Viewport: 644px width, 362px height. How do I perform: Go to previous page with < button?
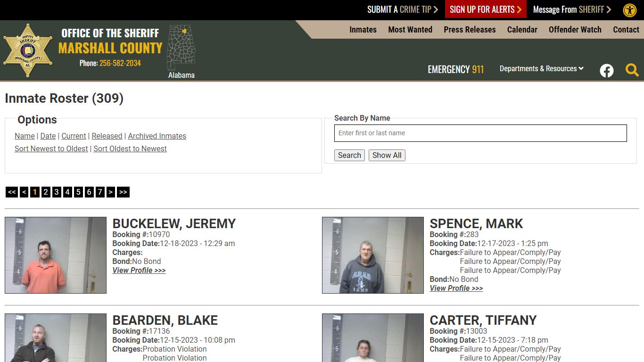(x=24, y=192)
